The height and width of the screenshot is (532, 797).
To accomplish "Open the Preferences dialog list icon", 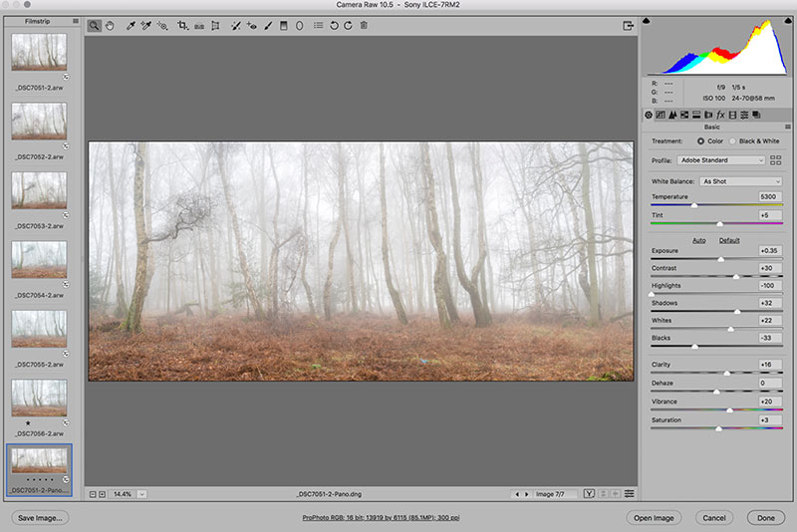I will tap(318, 26).
